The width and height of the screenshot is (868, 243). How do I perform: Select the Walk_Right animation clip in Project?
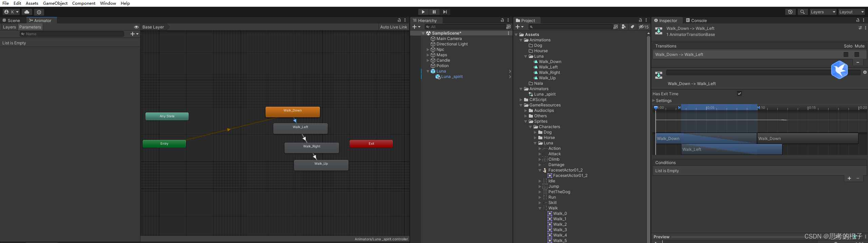point(549,73)
